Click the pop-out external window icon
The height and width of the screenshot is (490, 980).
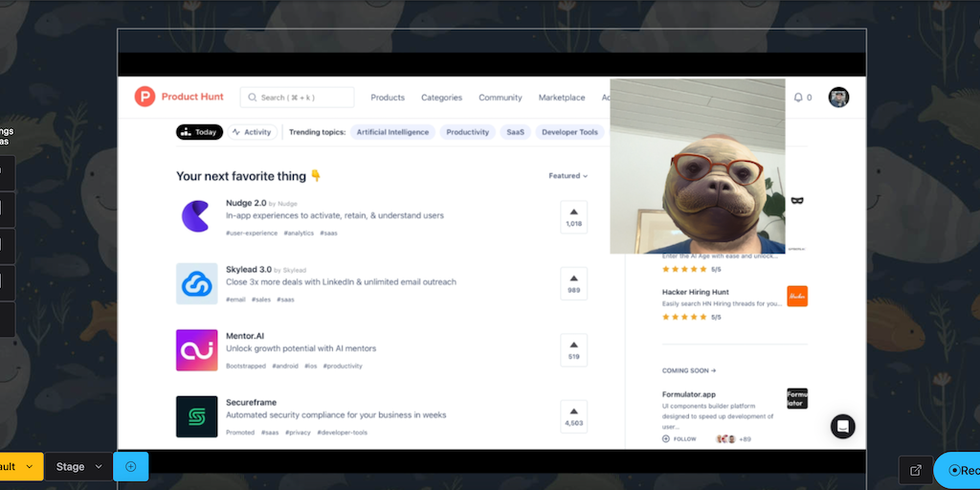[916, 471]
